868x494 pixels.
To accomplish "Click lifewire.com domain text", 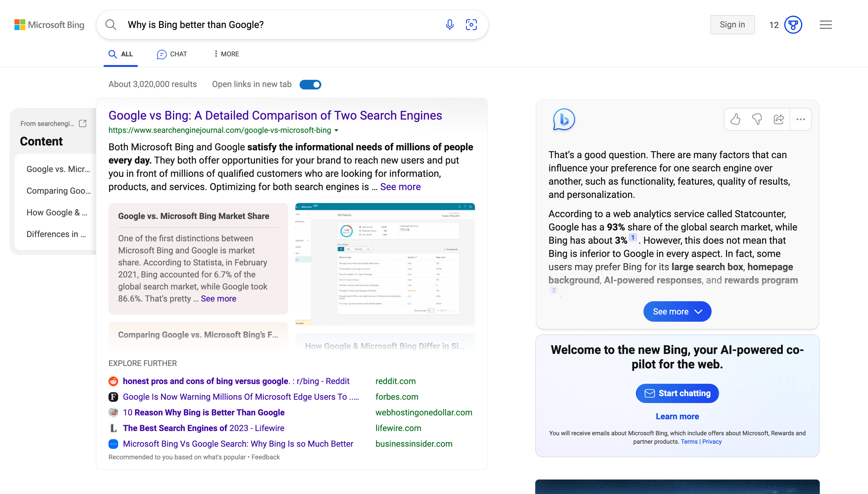I will click(398, 428).
